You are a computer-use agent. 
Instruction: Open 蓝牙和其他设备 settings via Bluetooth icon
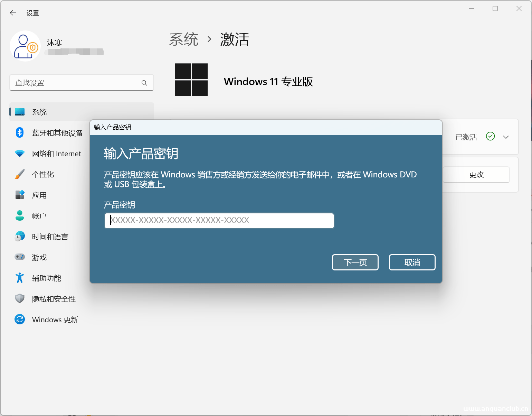point(20,133)
